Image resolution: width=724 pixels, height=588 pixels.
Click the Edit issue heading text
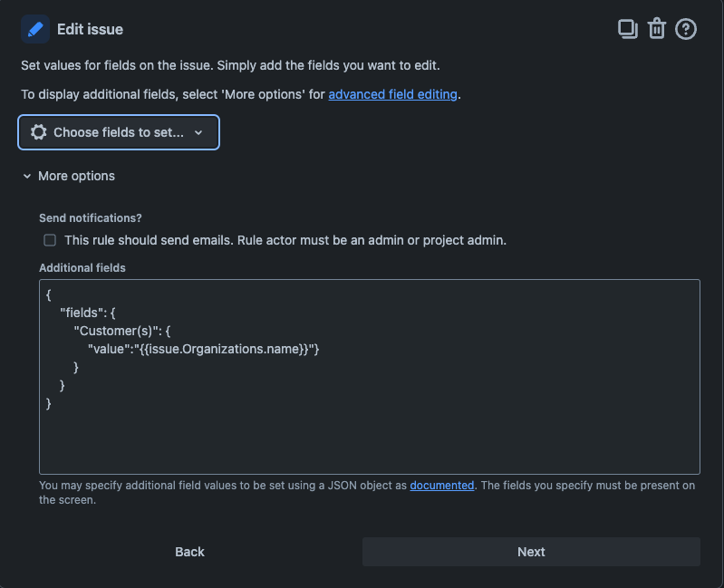90,29
